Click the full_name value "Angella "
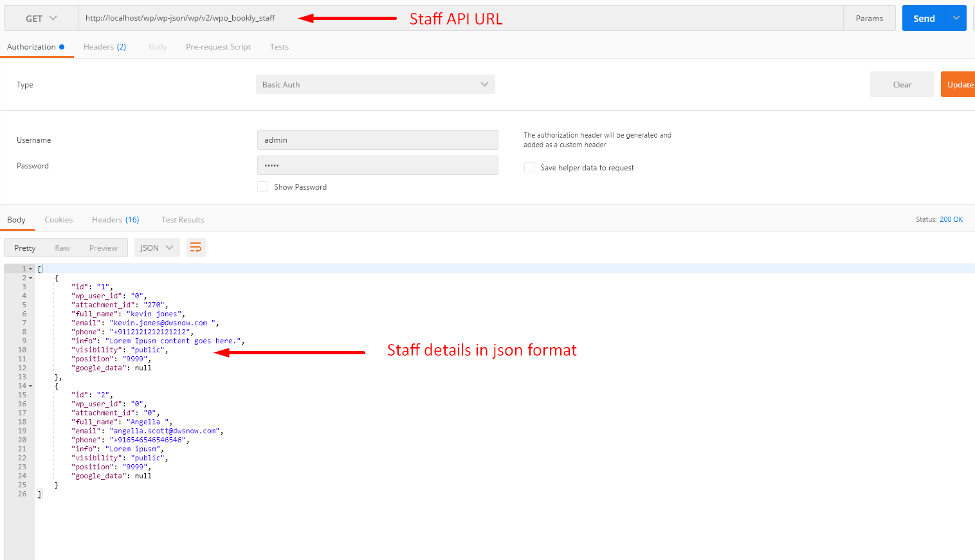The width and height of the screenshot is (975, 560). tap(149, 422)
